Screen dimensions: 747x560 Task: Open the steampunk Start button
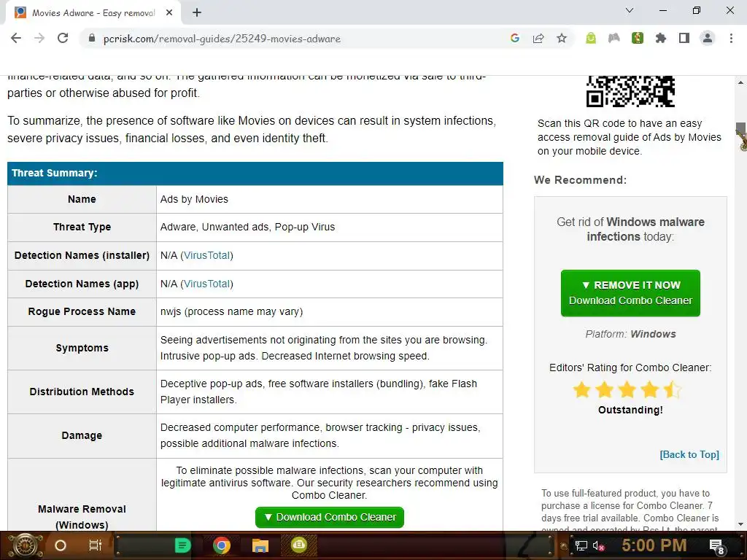[x=26, y=545]
